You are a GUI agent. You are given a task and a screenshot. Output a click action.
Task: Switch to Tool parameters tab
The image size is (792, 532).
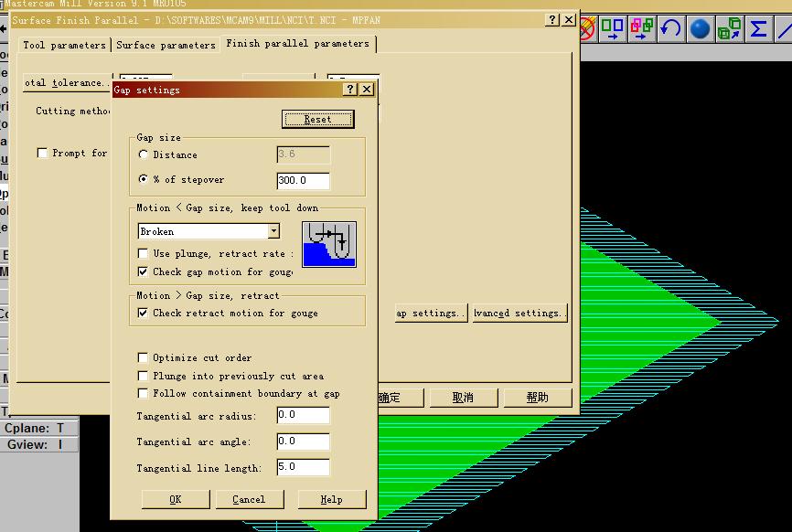64,45
